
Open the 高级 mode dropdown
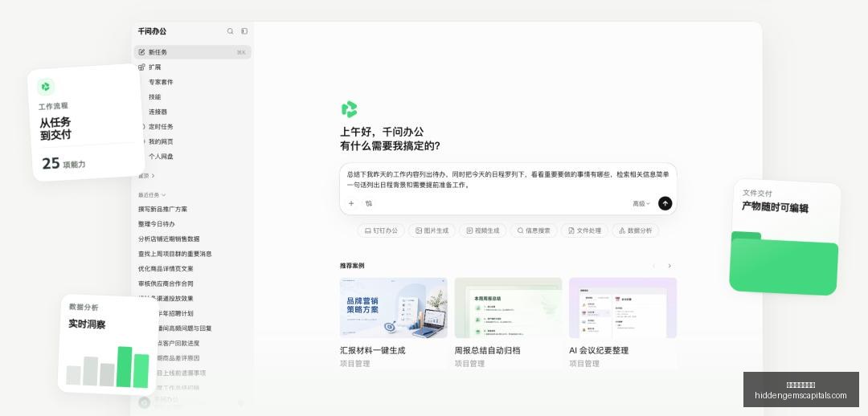pyautogui.click(x=641, y=203)
